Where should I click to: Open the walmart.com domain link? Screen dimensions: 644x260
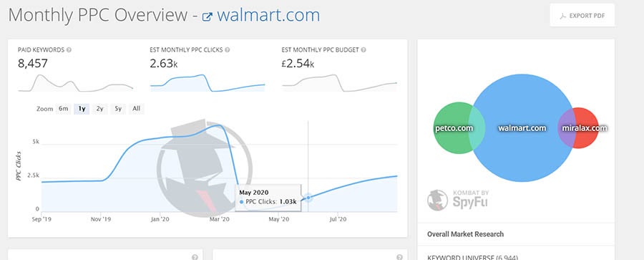(x=268, y=16)
